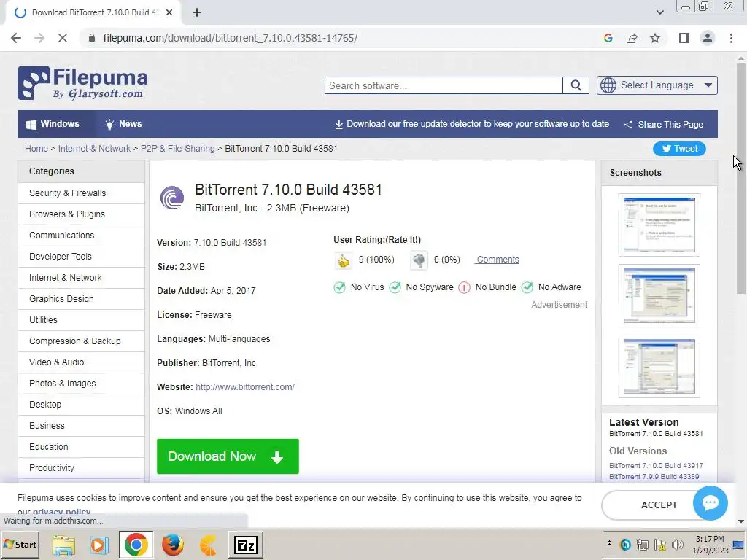Click the No Bundle warning icon
The width and height of the screenshot is (747, 560).
coord(464,287)
